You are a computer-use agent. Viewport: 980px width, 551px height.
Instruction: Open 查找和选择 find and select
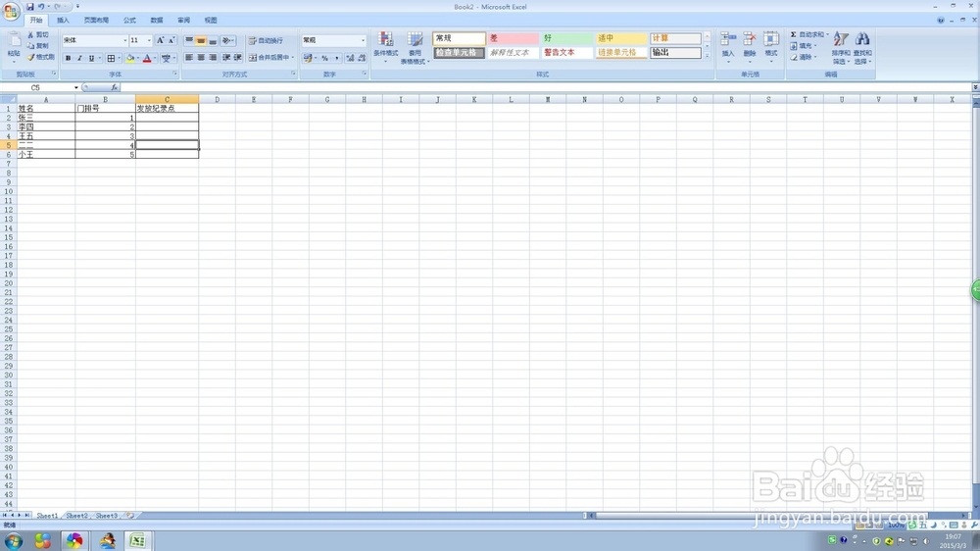pyautogui.click(x=862, y=47)
